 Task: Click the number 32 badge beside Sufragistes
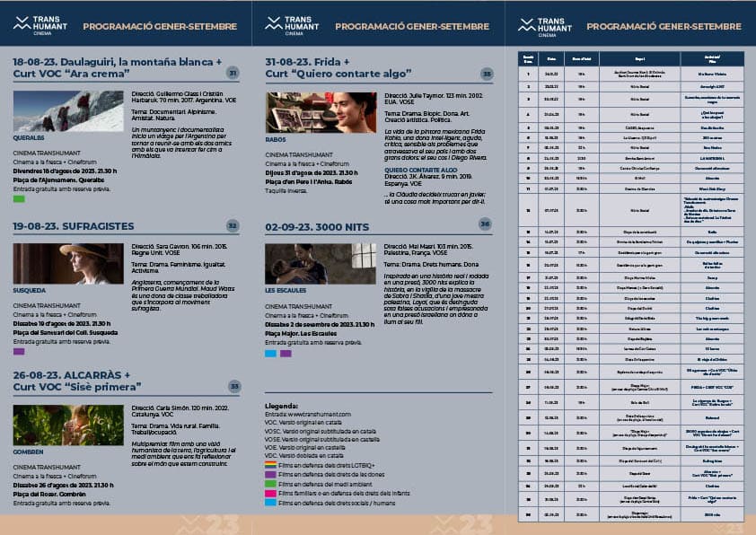[233, 226]
